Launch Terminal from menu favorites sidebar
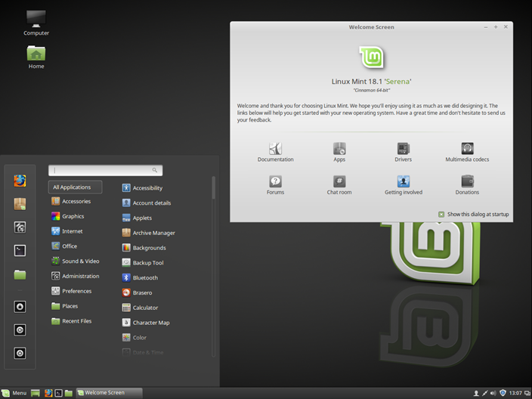This screenshot has width=532, height=399. (20, 250)
